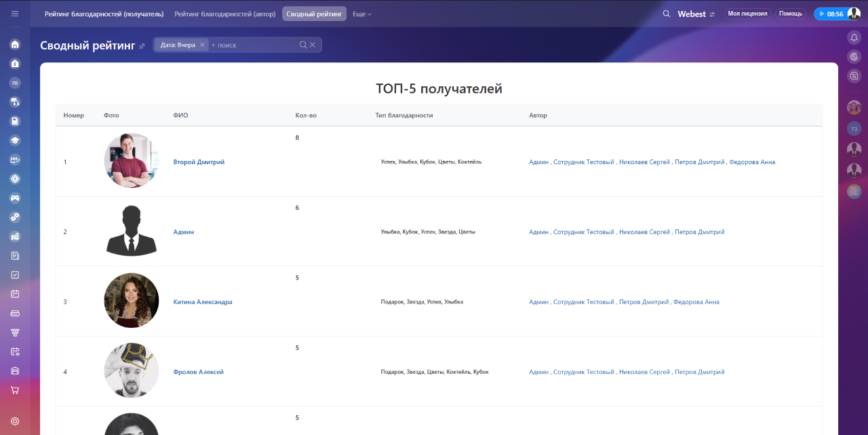Screen dimensions: 868x435
Task: Open the calendar icon in the left sidebar
Action: tap(14, 294)
